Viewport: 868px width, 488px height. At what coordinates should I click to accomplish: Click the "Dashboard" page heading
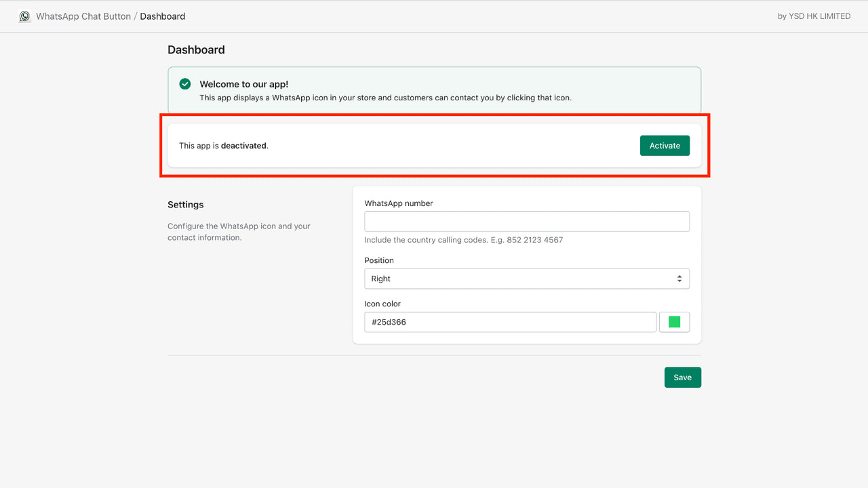196,49
